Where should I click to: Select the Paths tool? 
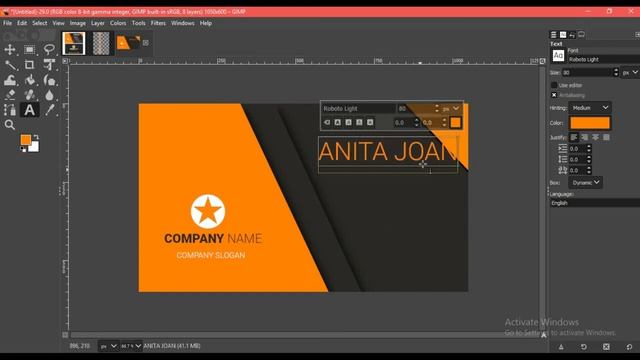click(9, 110)
